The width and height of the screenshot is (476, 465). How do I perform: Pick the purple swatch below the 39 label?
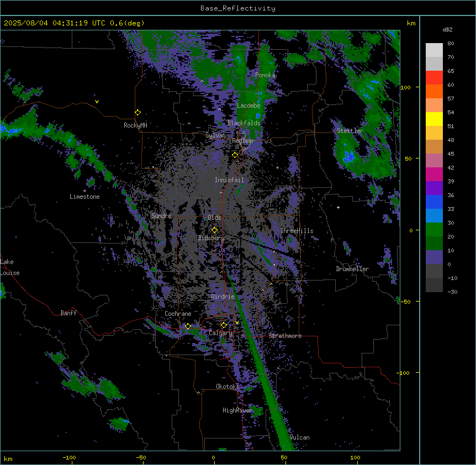[x=434, y=188]
